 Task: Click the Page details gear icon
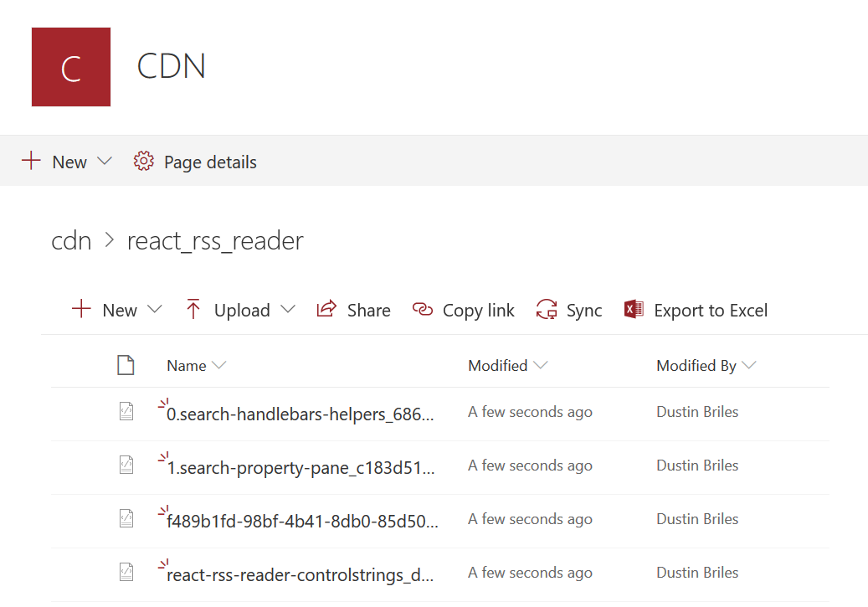[x=143, y=161]
